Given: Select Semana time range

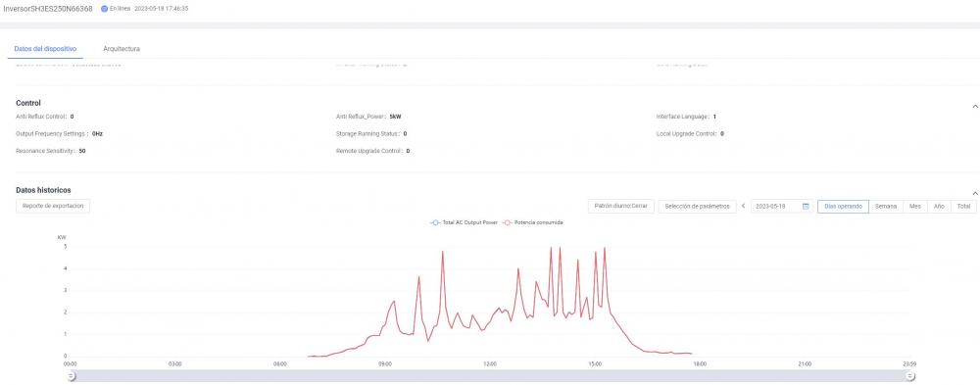Looking at the screenshot, I should pos(886,207).
